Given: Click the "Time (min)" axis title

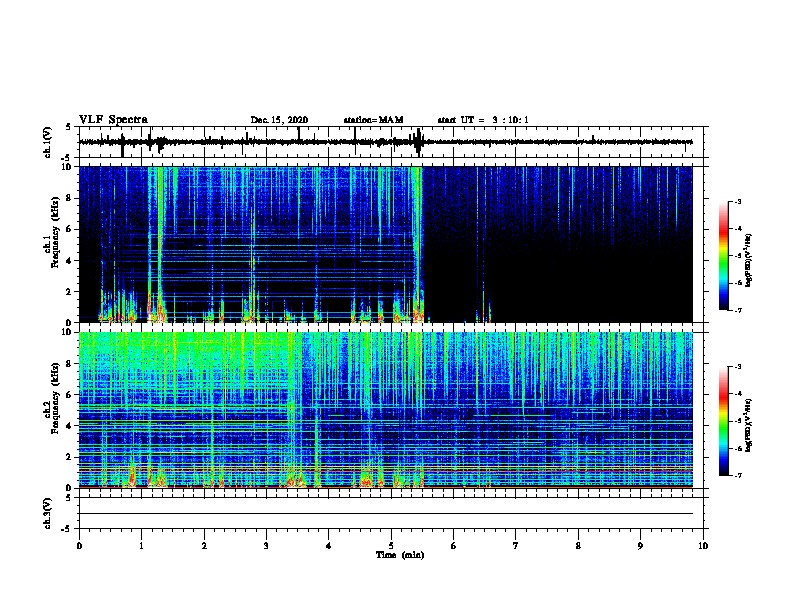Looking at the screenshot, I should click(x=400, y=555).
